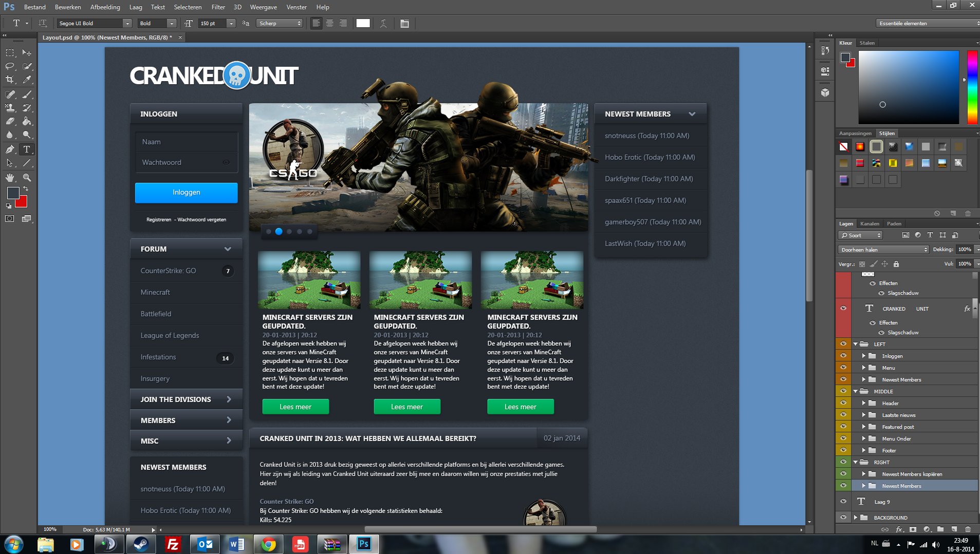The height and width of the screenshot is (554, 980).
Task: Toggle Quick Mask mode
Action: tap(10, 218)
